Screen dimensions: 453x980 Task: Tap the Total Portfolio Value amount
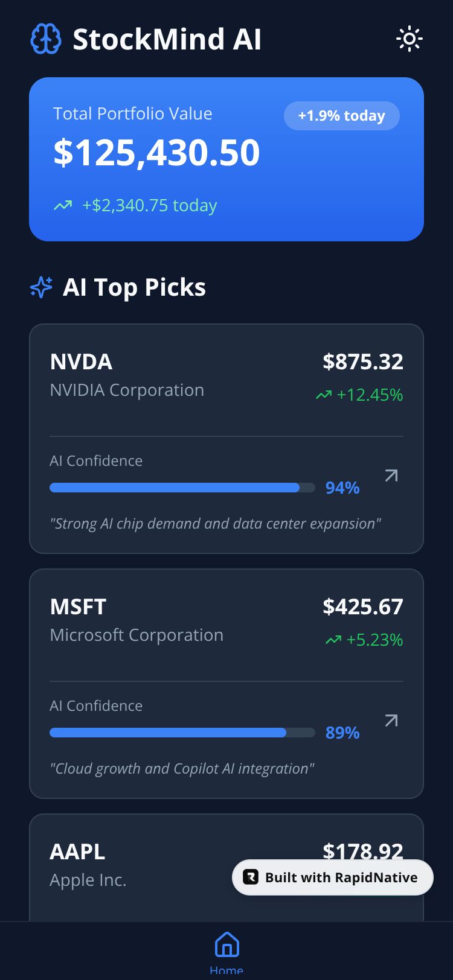tap(156, 153)
